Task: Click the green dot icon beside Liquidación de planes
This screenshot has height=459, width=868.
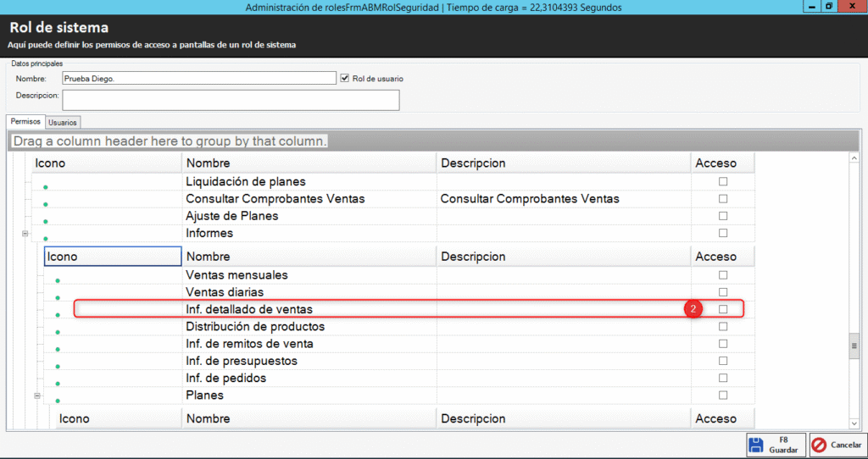Action: [45, 187]
